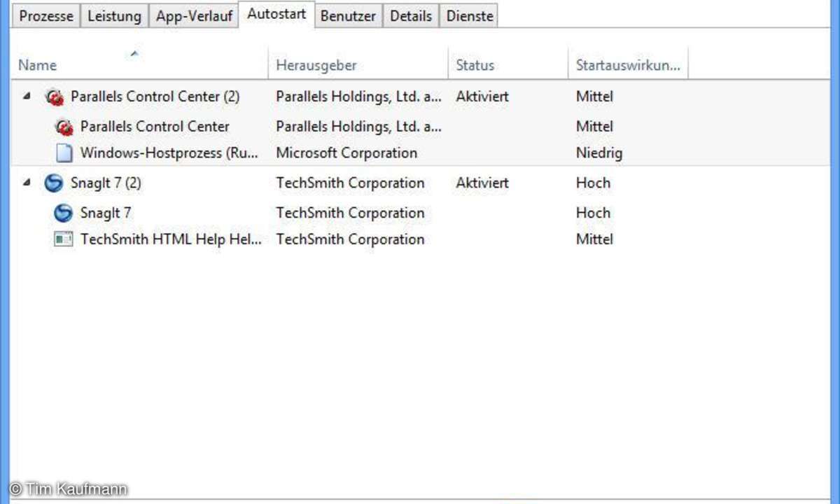Go to the Details tab
840x504 pixels.
point(412,16)
